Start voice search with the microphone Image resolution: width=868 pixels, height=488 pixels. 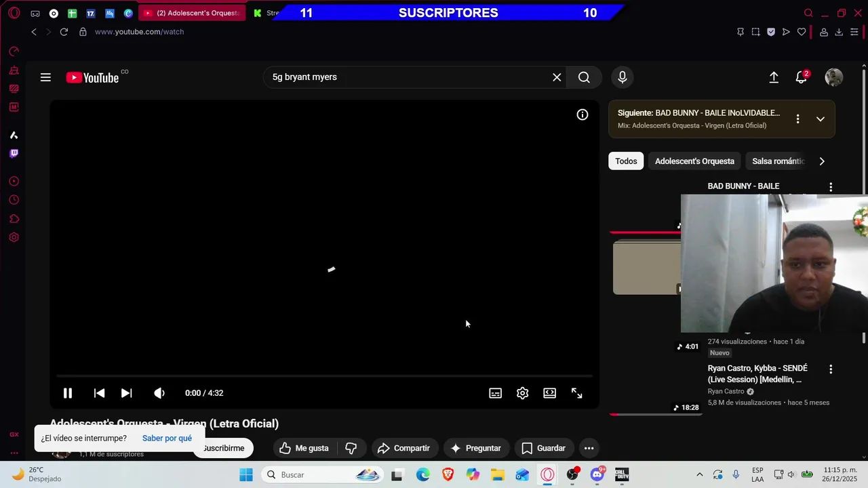(x=623, y=77)
